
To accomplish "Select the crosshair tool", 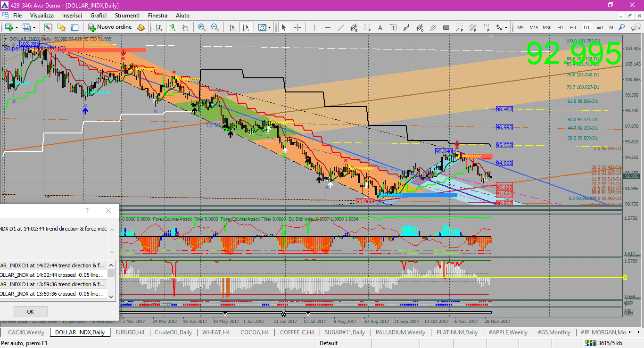I will [x=297, y=27].
